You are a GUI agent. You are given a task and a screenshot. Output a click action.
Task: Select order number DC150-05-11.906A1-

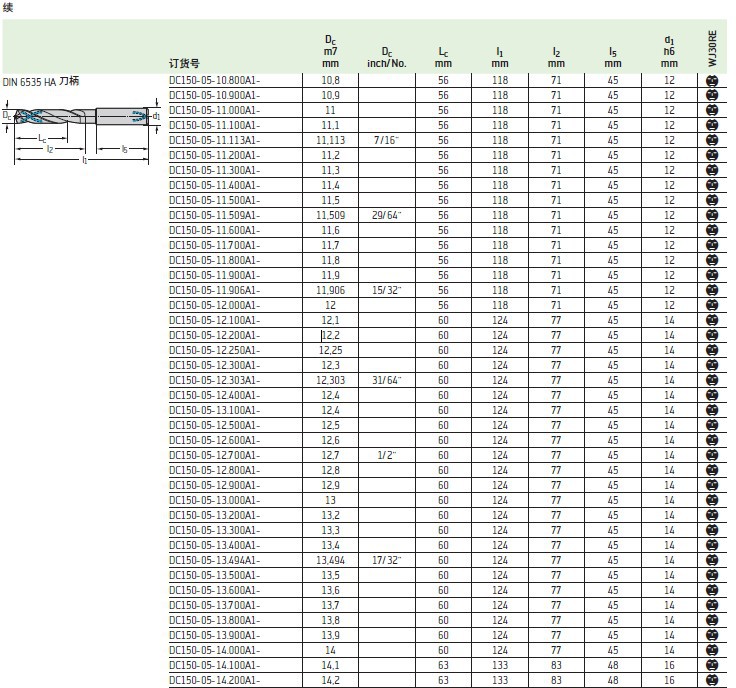tap(214, 290)
